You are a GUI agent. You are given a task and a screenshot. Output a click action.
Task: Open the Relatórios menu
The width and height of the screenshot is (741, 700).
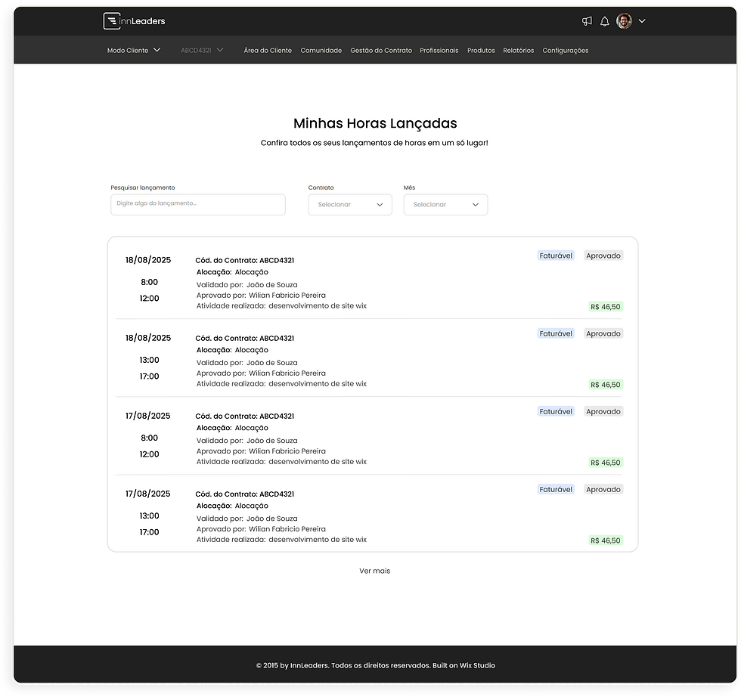[x=519, y=51]
